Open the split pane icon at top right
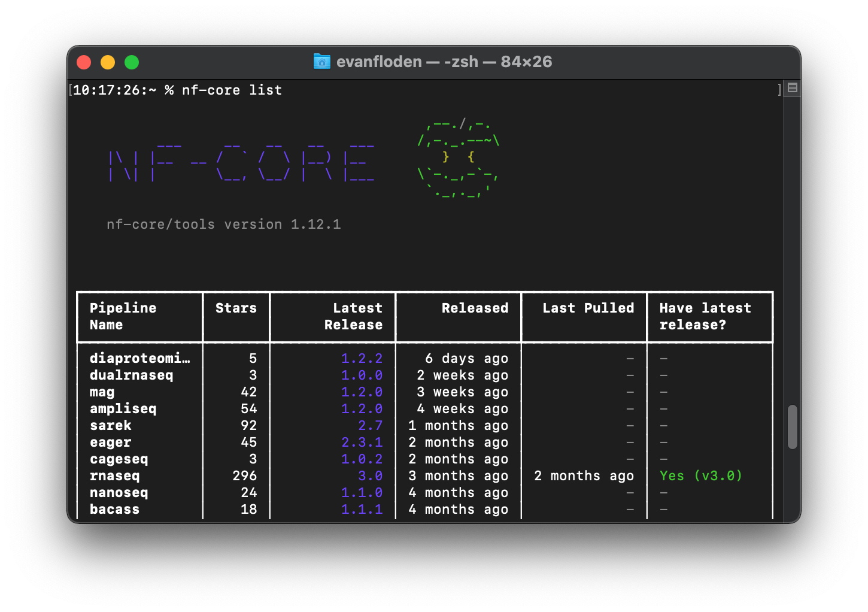The height and width of the screenshot is (612, 868). pos(791,87)
